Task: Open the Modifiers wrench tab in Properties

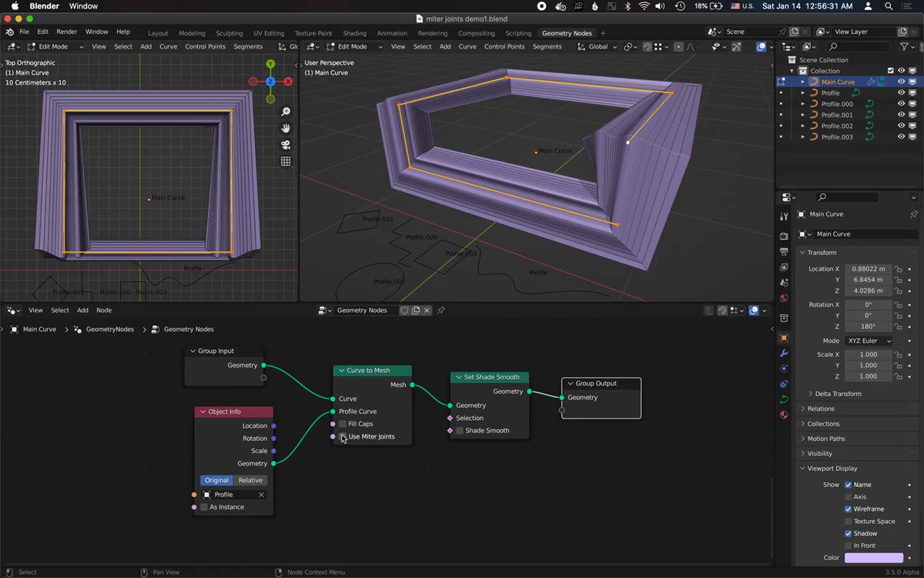Action: 784,353
